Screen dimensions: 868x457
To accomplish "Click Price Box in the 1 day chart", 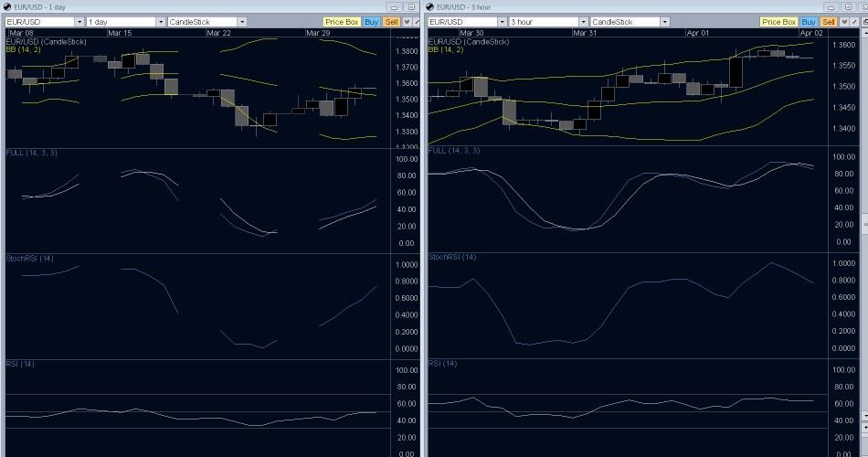I will (342, 22).
